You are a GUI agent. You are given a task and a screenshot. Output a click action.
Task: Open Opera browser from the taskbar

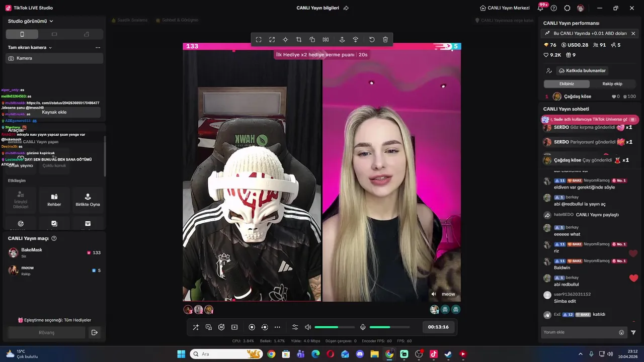pos(330,354)
